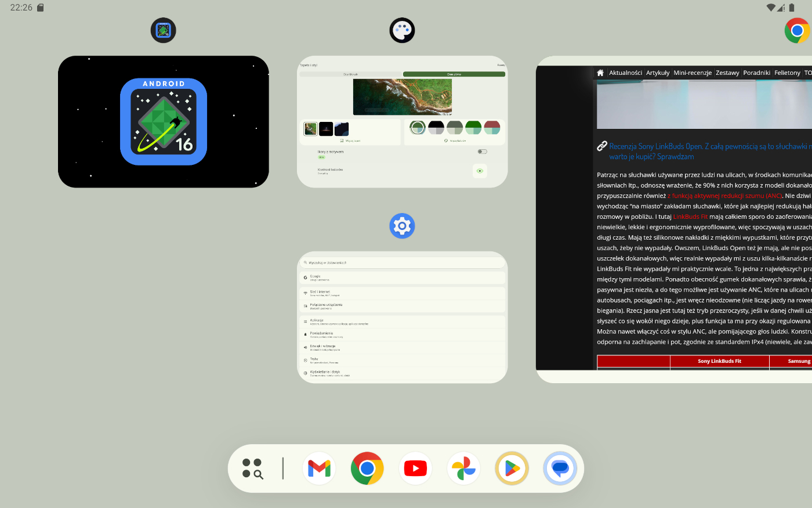Click the home icon in the website navigation
The width and height of the screenshot is (812, 508).
pos(600,73)
